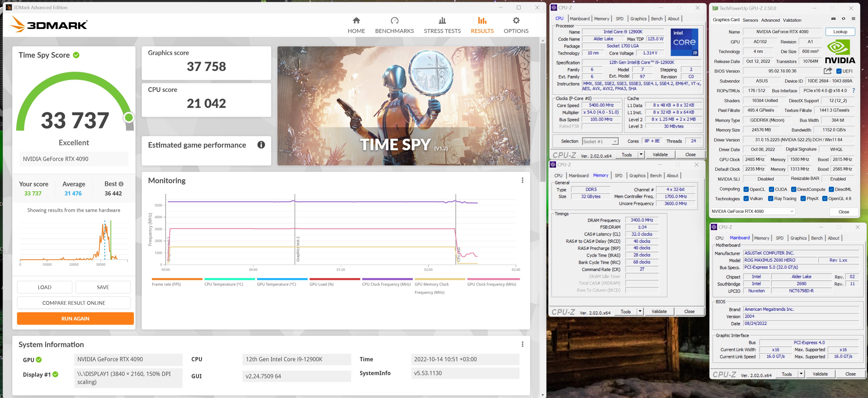The width and height of the screenshot is (868, 398).
Task: Click the TIME SPY benchmark thumbnail image
Action: 403,106
